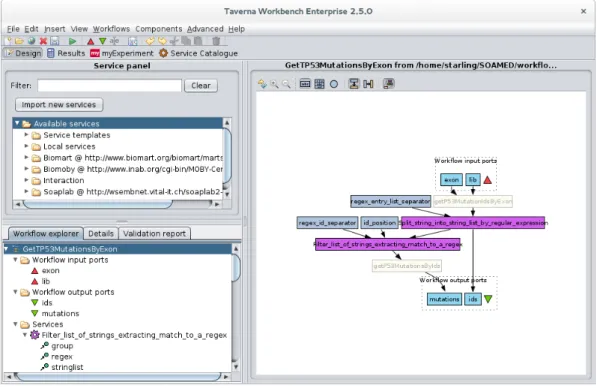Click the rename icon in main toolbar
The image size is (597, 388).
tap(114, 41)
